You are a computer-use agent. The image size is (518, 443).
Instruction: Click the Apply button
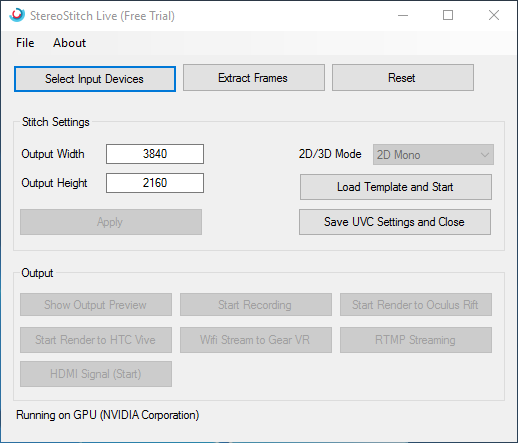(x=111, y=222)
